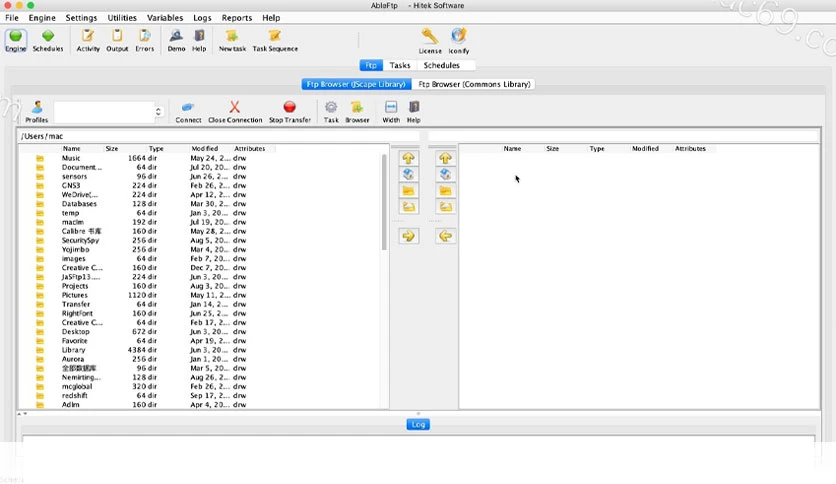
Task: Open the Help menu
Action: 271,18
